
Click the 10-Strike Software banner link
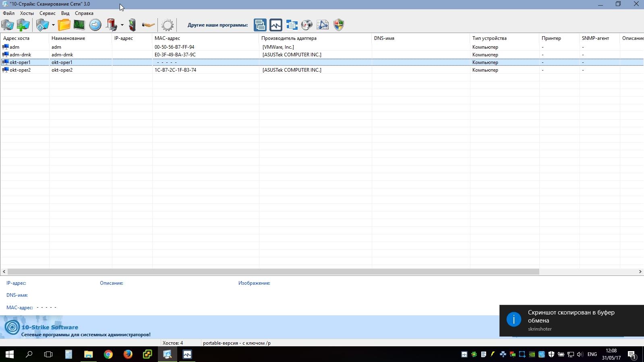pyautogui.click(x=50, y=327)
